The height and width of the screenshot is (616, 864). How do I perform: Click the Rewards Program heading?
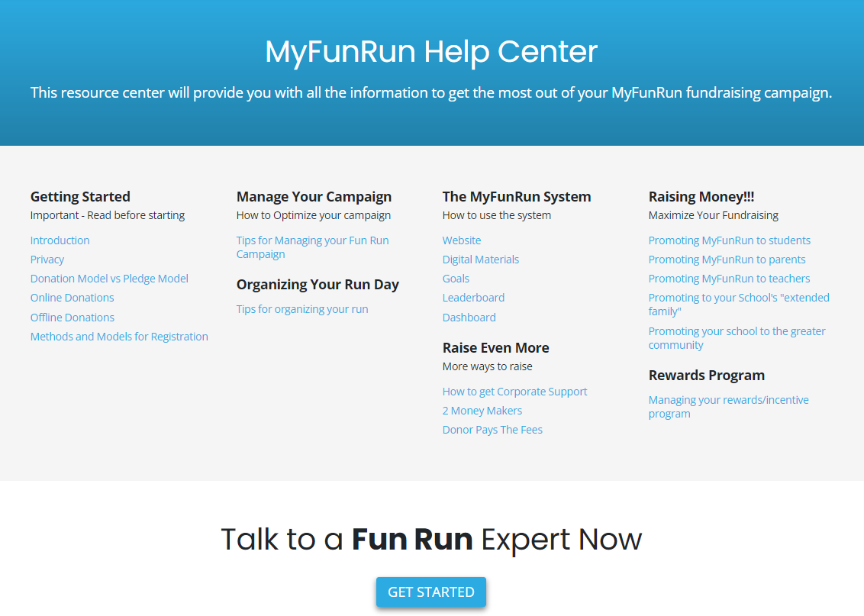pyautogui.click(x=707, y=376)
